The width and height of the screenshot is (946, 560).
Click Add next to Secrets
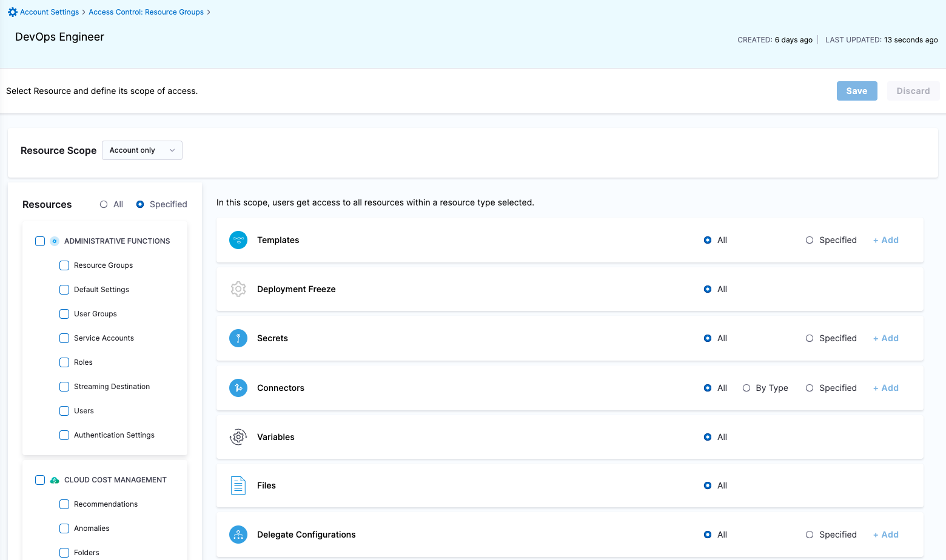(x=885, y=338)
